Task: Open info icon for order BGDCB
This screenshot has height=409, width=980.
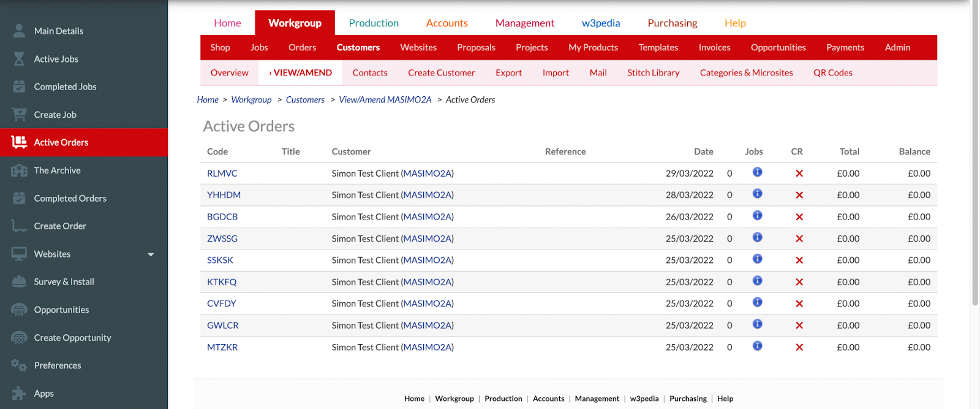Action: (x=758, y=215)
